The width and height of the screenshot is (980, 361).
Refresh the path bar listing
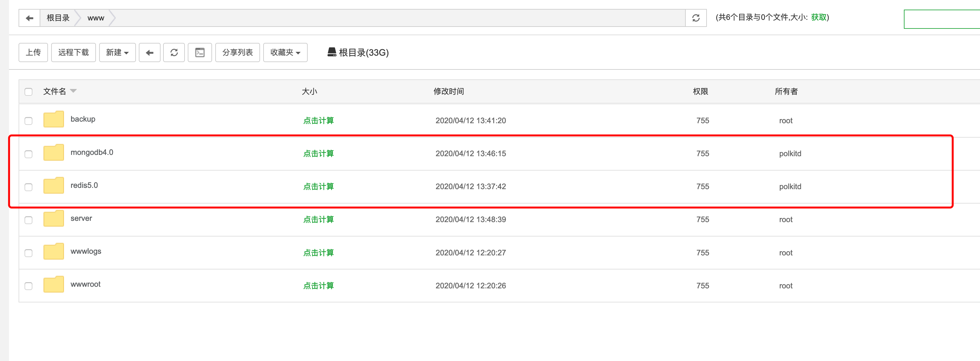696,18
